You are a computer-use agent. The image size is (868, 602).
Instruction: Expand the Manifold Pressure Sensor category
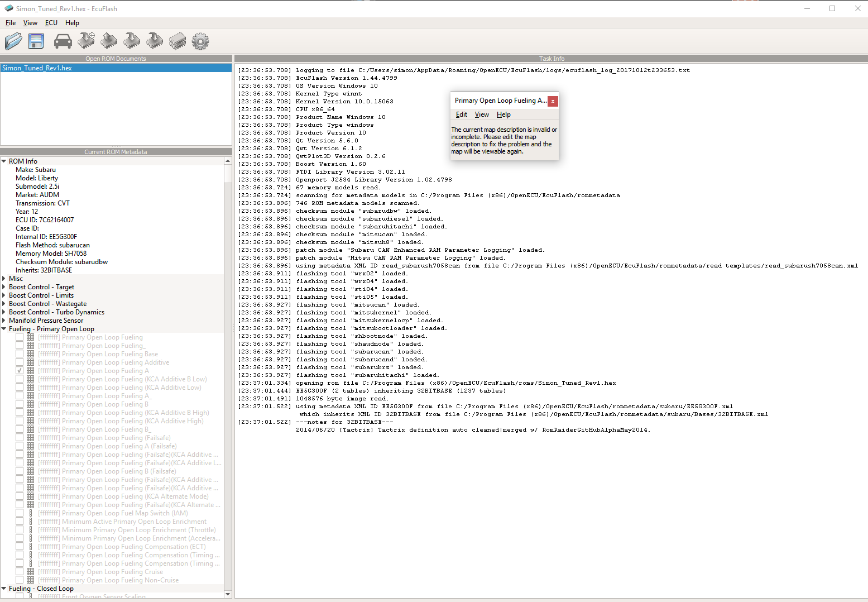[x=4, y=321]
